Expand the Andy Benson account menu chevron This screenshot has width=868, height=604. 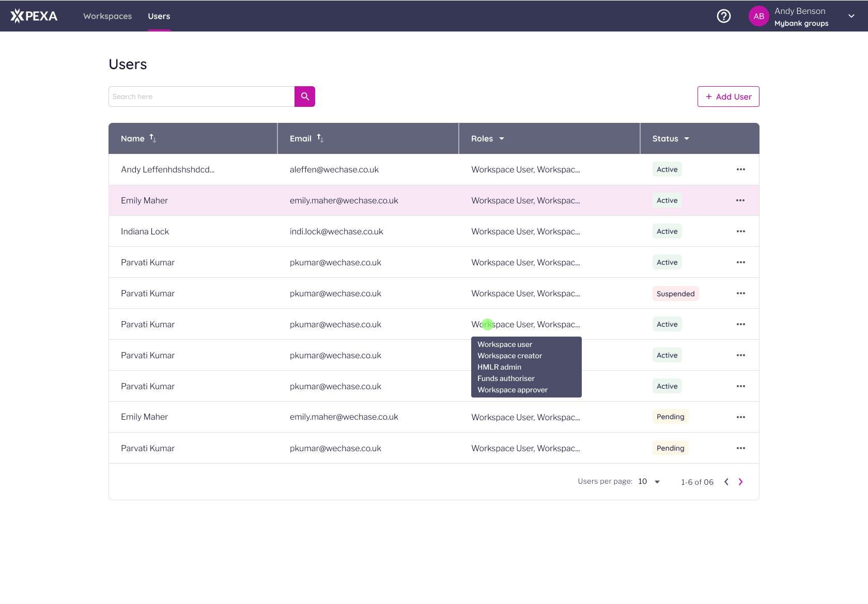click(x=851, y=16)
